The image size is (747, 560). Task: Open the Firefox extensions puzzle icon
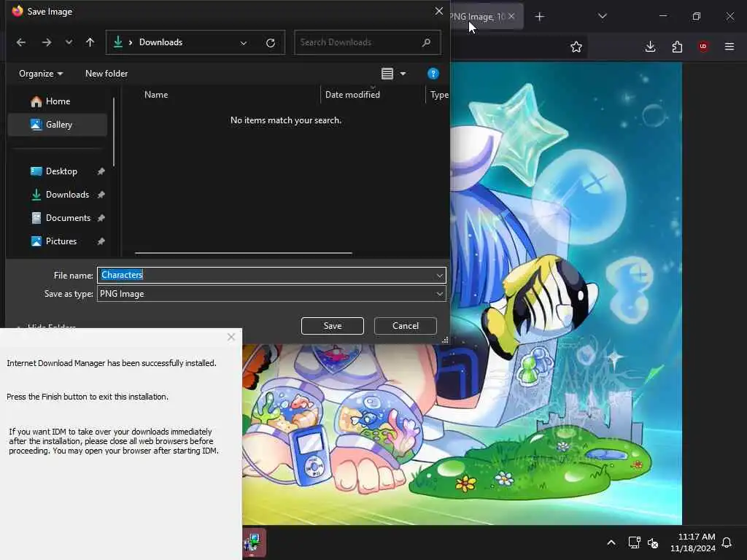click(677, 47)
